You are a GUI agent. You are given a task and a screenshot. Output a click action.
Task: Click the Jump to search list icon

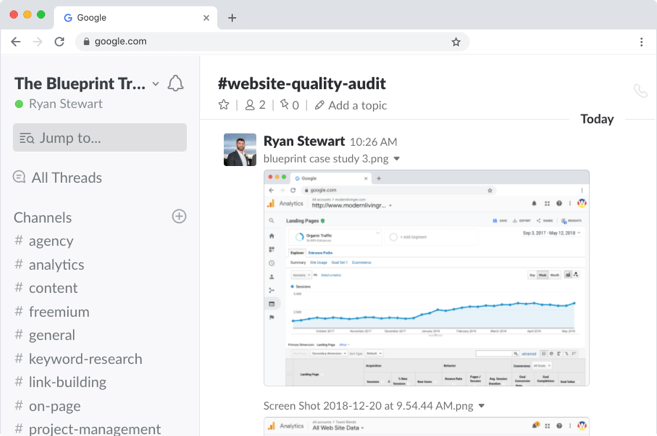tap(27, 138)
